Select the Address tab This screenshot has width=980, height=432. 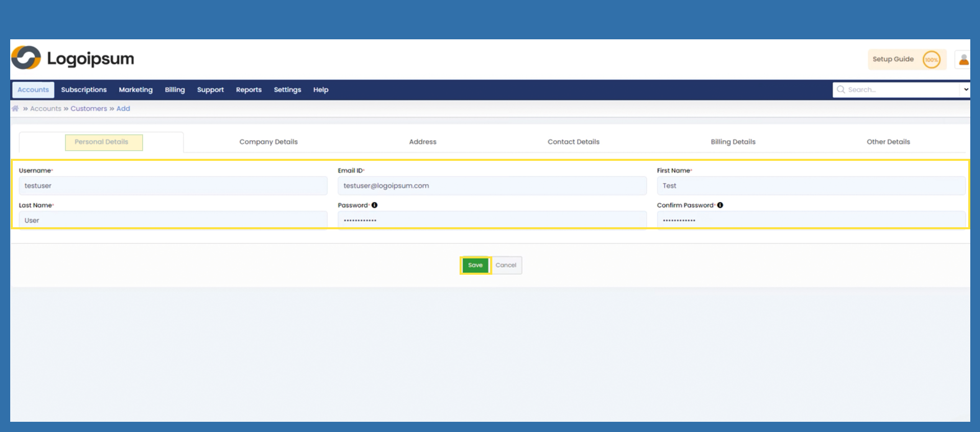coord(422,142)
